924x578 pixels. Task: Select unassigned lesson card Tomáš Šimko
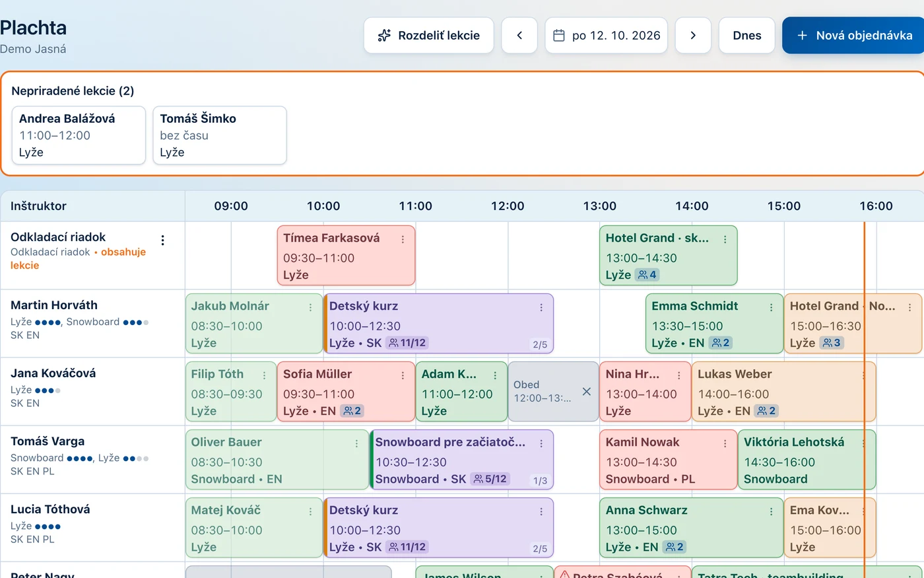[220, 135]
